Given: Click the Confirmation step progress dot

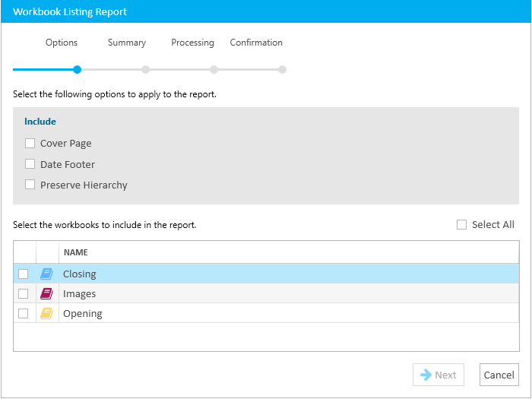Looking at the screenshot, I should coord(282,70).
